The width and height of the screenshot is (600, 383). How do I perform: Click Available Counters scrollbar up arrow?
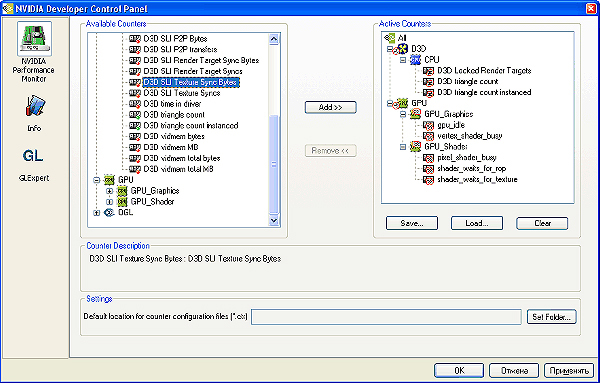tap(274, 39)
